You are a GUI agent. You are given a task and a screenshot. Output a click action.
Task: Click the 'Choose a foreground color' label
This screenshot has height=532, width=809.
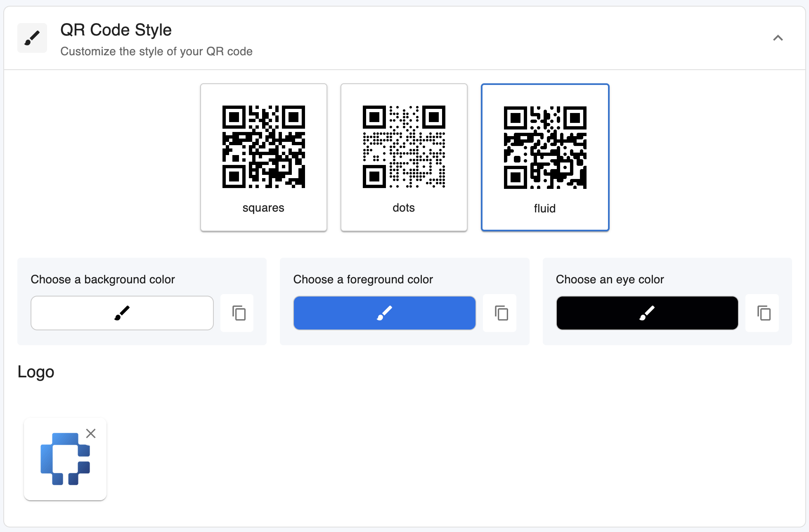click(x=363, y=279)
